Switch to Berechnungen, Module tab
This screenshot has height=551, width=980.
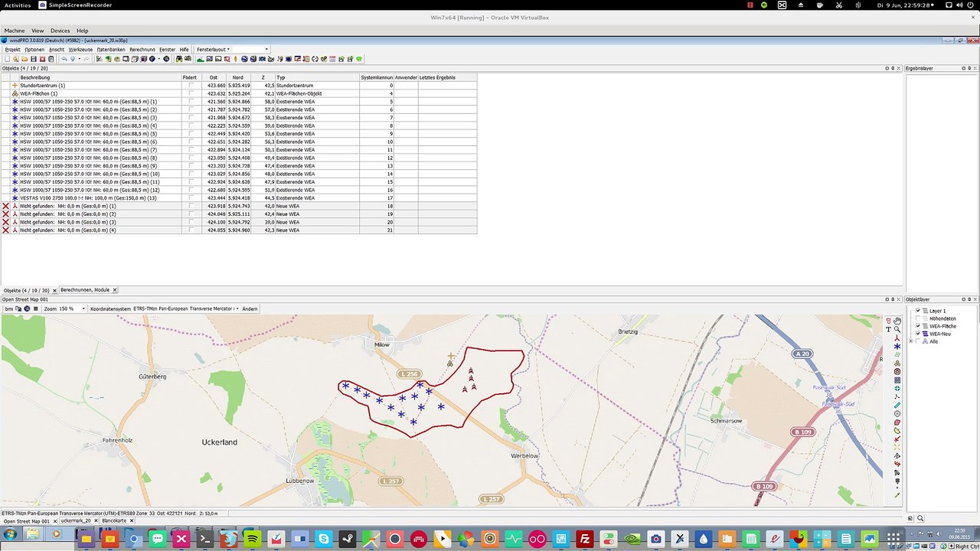pos(85,290)
